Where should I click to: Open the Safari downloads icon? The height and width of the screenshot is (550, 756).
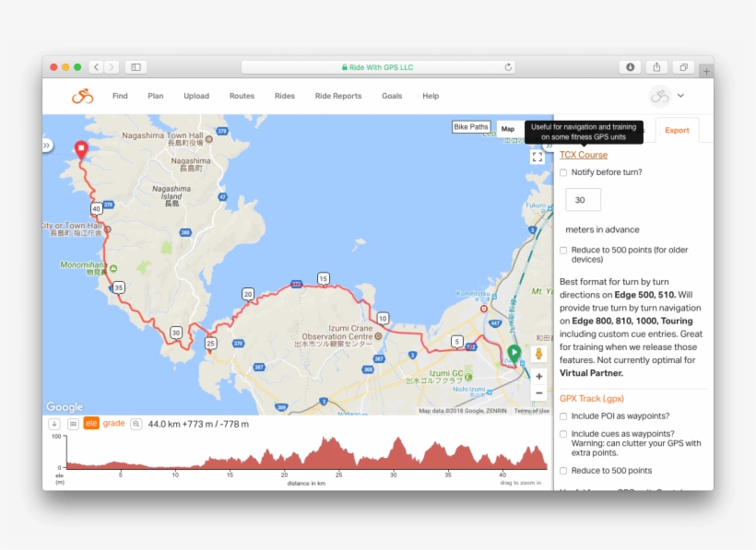(x=630, y=67)
